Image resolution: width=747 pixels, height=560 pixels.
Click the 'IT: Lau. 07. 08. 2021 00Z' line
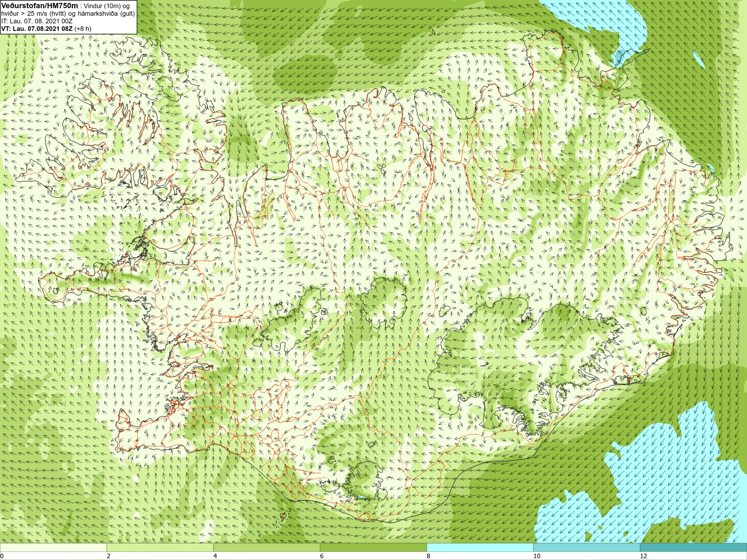[x=37, y=21]
